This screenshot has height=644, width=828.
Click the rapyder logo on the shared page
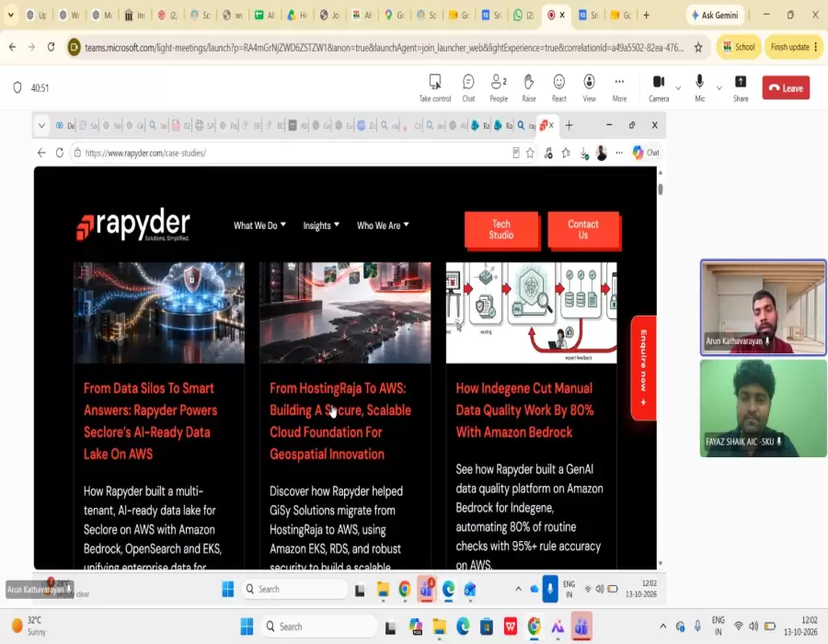pos(132,225)
